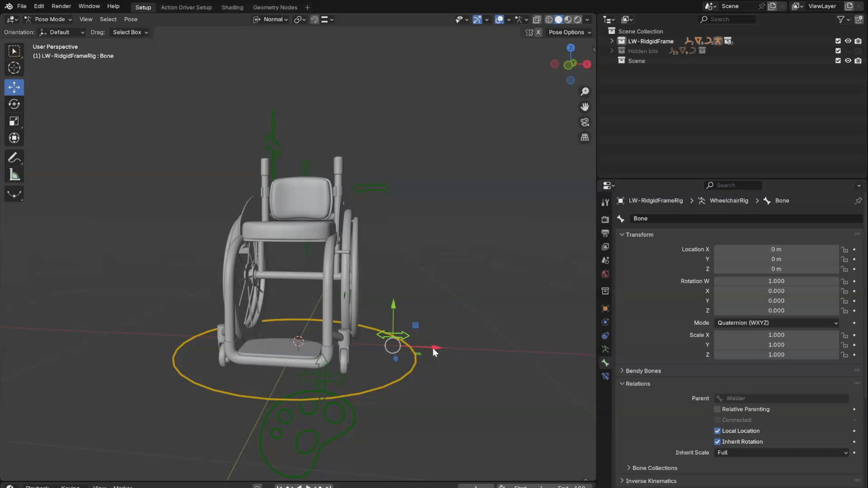Screen dimensions: 868x488
Task: Click the zoom viewport magnifier icon
Action: click(585, 92)
